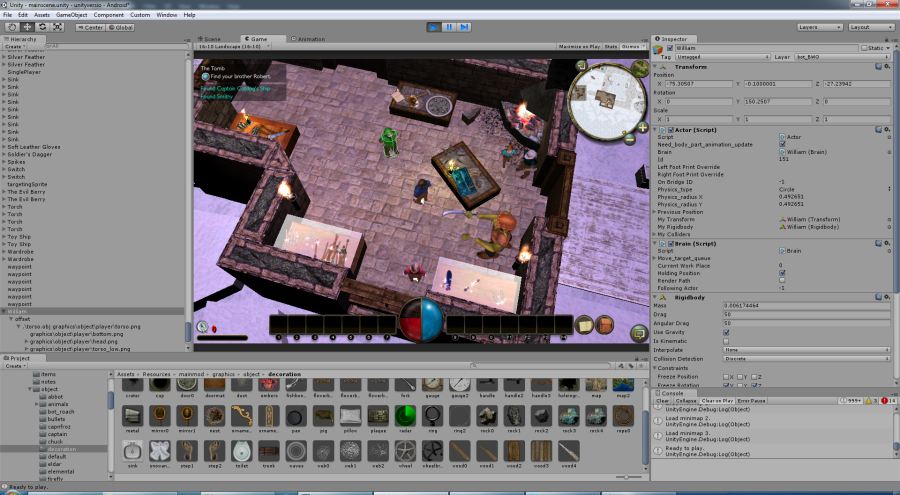Click Maximize on Play button
This screenshot has height=495, width=900.
click(x=579, y=46)
